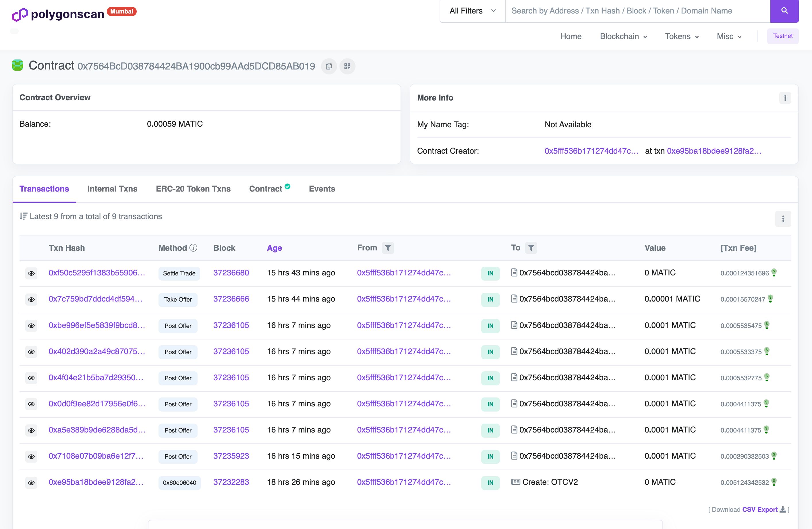Open contract creator address 0x5fff536b171274dd47c
812x529 pixels.
[x=591, y=151]
